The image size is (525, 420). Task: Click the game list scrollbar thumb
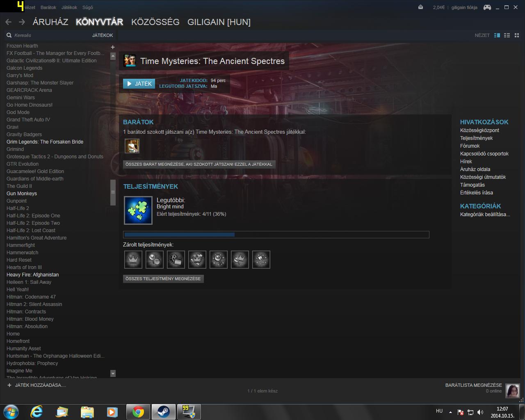(x=113, y=192)
